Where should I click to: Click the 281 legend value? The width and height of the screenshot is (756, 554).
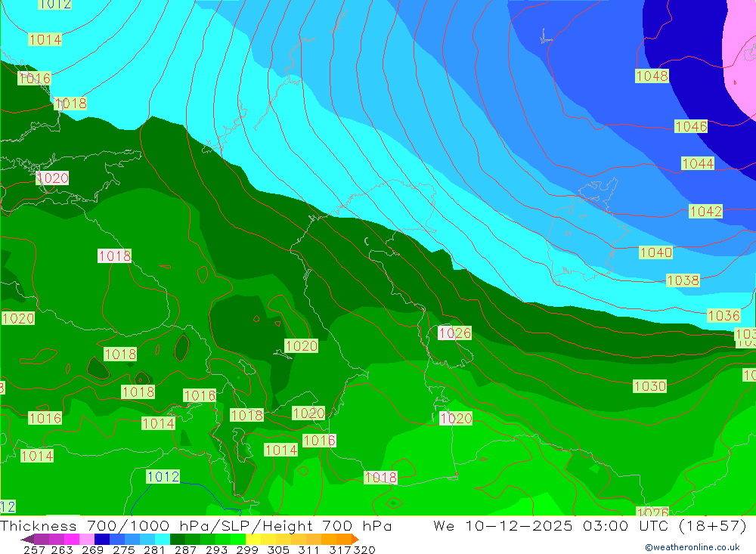tap(154, 549)
